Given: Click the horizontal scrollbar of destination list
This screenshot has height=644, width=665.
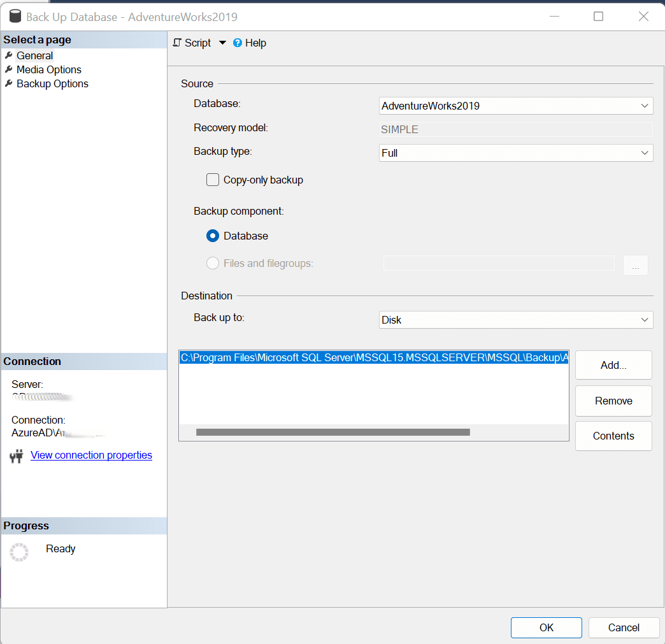Looking at the screenshot, I should tap(333, 433).
